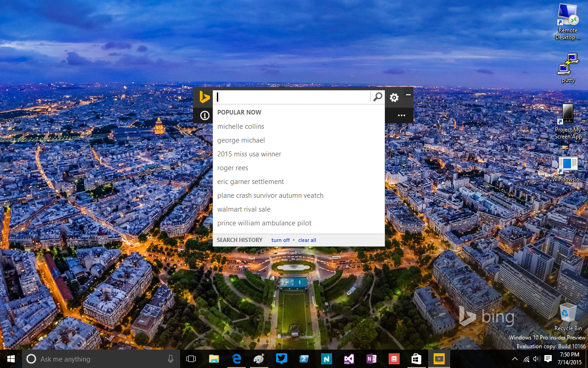Open the Wi-Fi network tray icon
The height and width of the screenshot is (368, 588).
[x=526, y=359]
